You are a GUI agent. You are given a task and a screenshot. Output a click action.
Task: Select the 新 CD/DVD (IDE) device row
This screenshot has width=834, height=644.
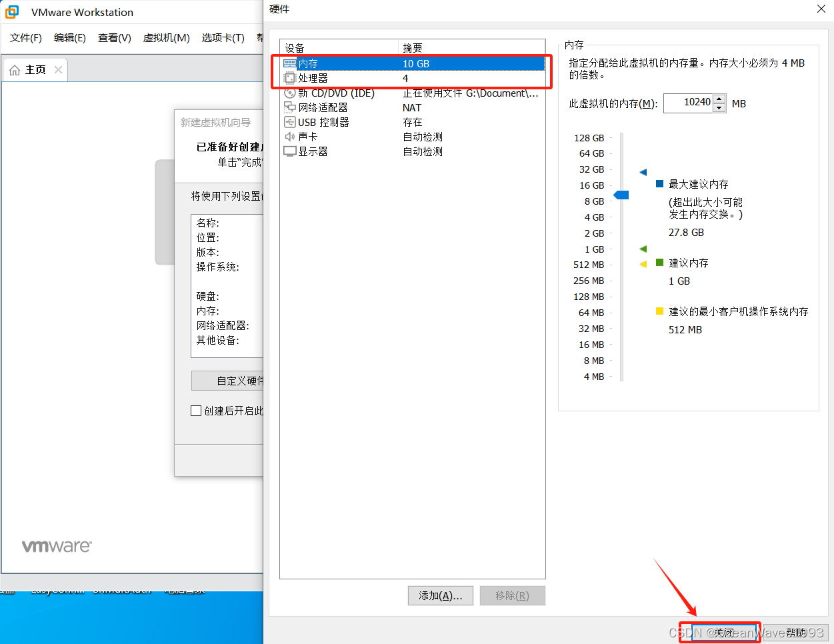click(413, 93)
